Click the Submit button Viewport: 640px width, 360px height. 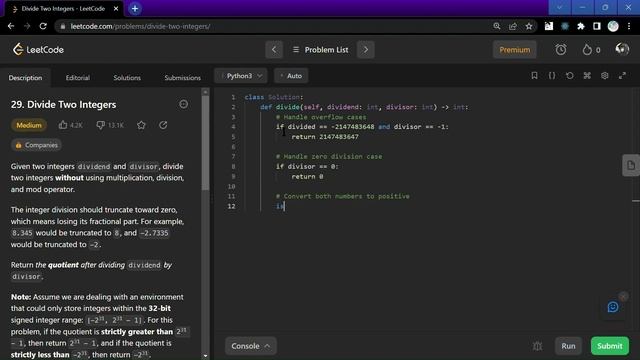pyautogui.click(x=610, y=346)
